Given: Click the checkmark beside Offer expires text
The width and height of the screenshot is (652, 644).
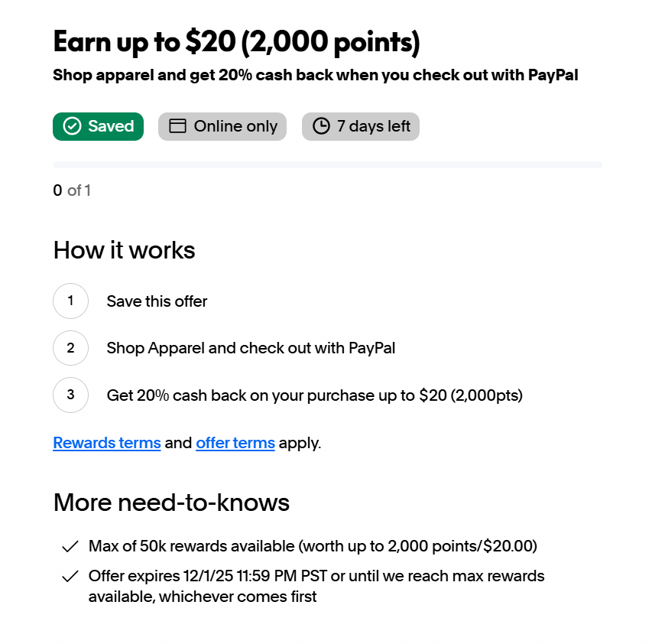Looking at the screenshot, I should [70, 576].
